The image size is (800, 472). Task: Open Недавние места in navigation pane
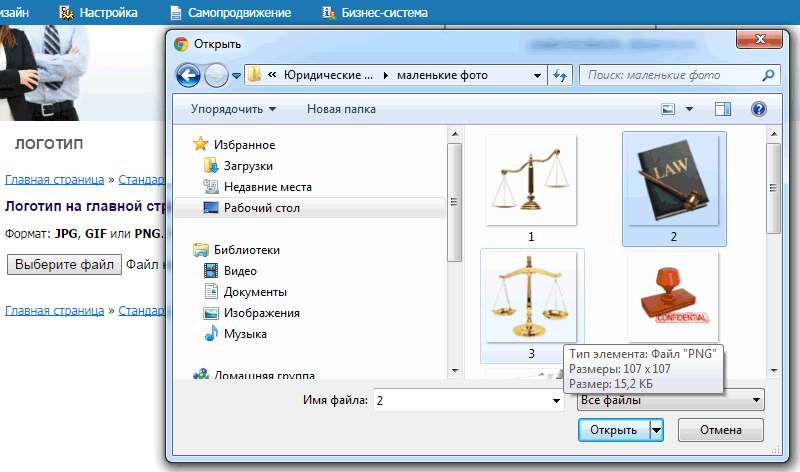(x=267, y=187)
